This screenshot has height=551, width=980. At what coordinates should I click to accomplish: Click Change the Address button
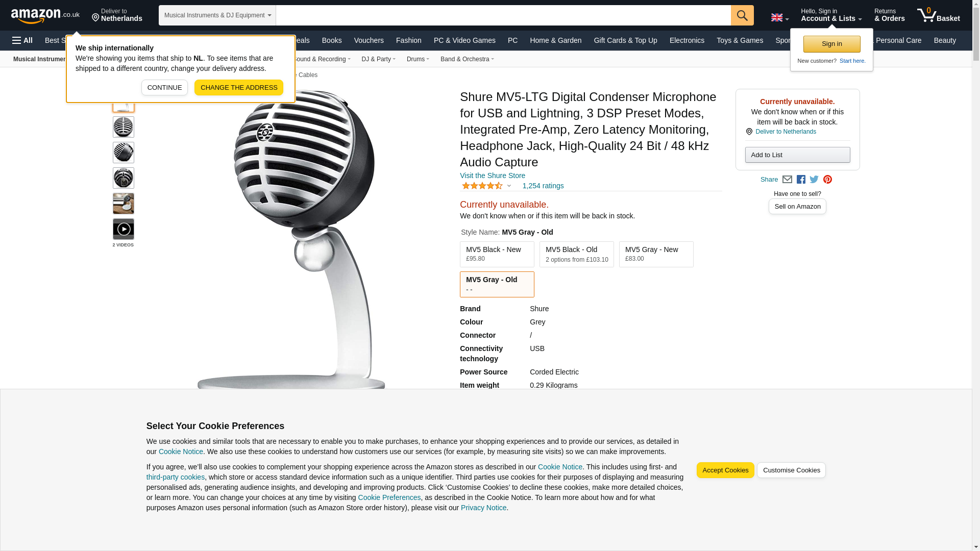(238, 88)
